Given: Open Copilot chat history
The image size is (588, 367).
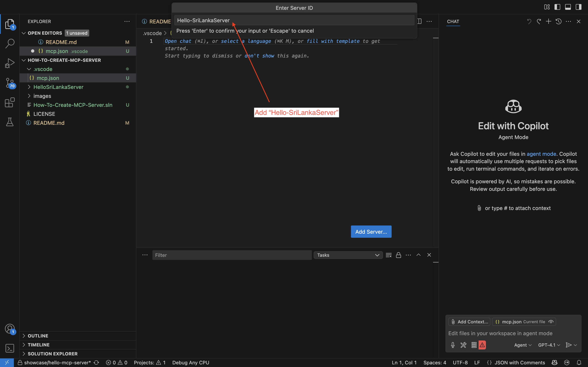Looking at the screenshot, I should [558, 21].
